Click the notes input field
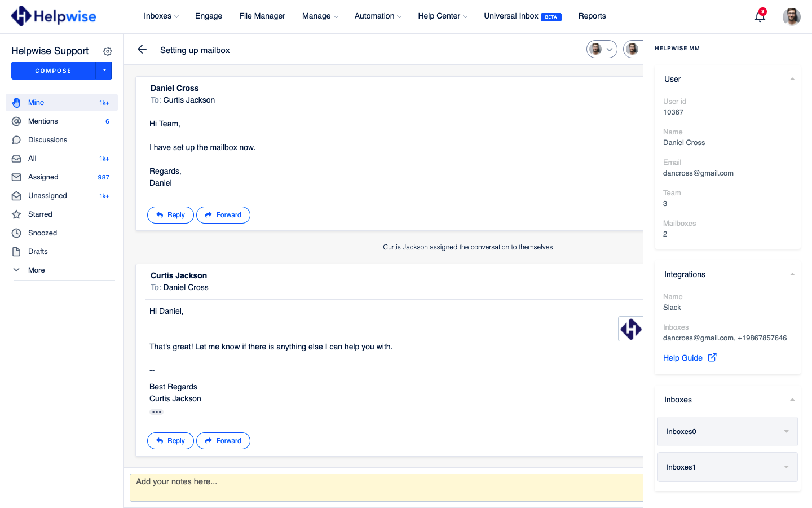The height and width of the screenshot is (508, 812). [386, 488]
